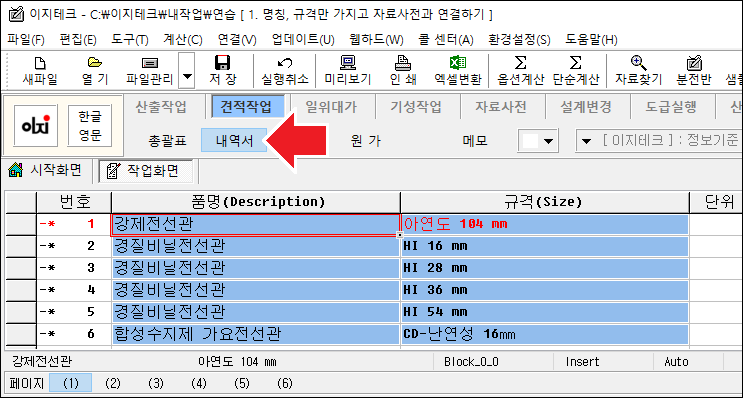This screenshot has width=743, height=398.
Task: Select 합성수지제 가요전선관 cell
Action: click(256, 334)
